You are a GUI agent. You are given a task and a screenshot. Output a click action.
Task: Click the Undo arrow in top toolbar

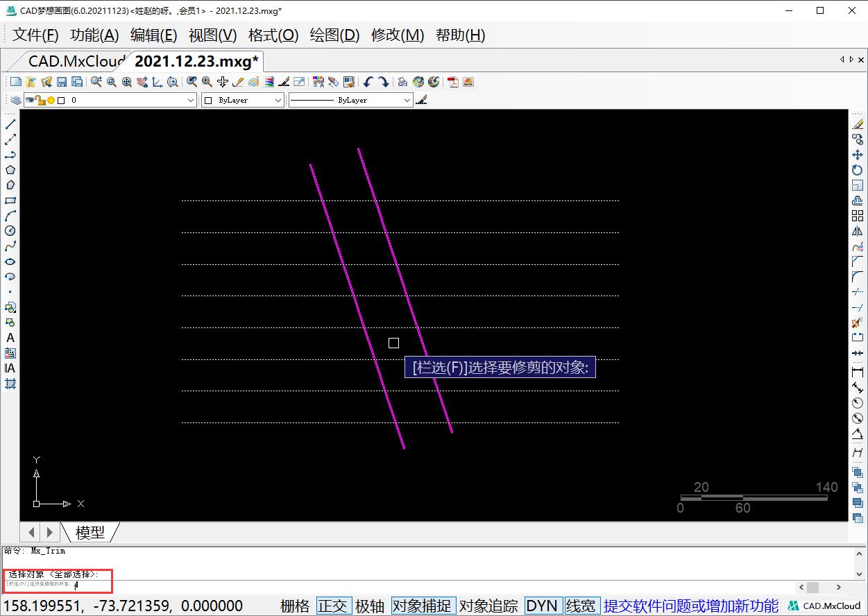click(370, 81)
